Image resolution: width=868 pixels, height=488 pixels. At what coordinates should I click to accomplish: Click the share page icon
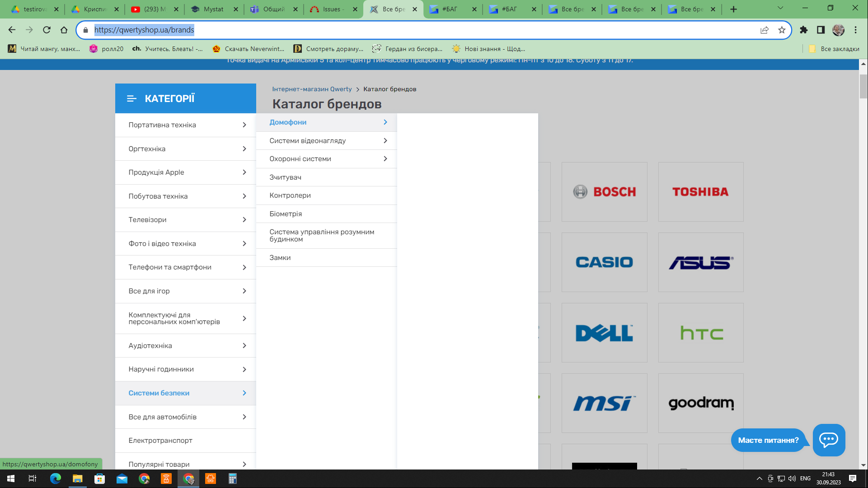tap(764, 30)
